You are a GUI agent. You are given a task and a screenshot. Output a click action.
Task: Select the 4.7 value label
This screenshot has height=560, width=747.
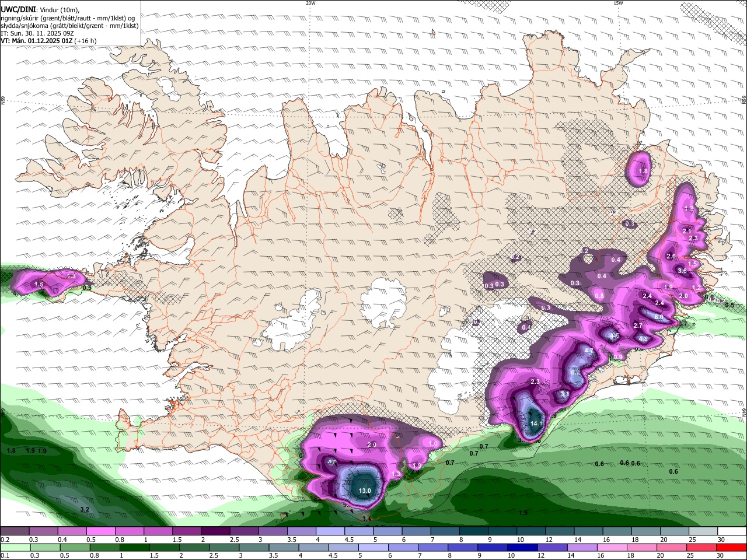click(589, 351)
